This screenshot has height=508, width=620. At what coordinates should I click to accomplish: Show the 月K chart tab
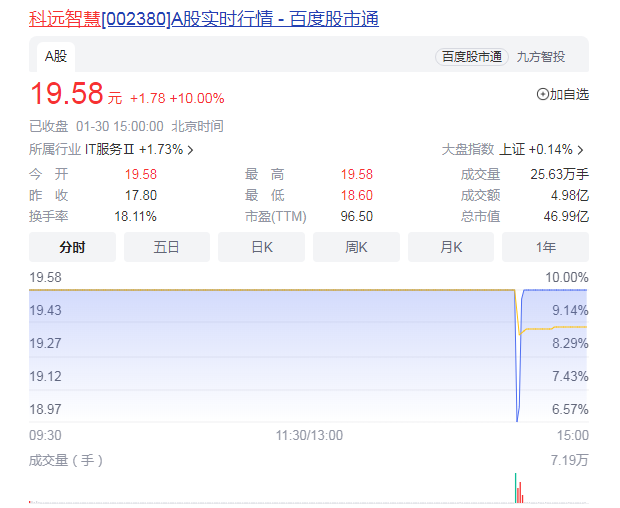click(x=451, y=247)
